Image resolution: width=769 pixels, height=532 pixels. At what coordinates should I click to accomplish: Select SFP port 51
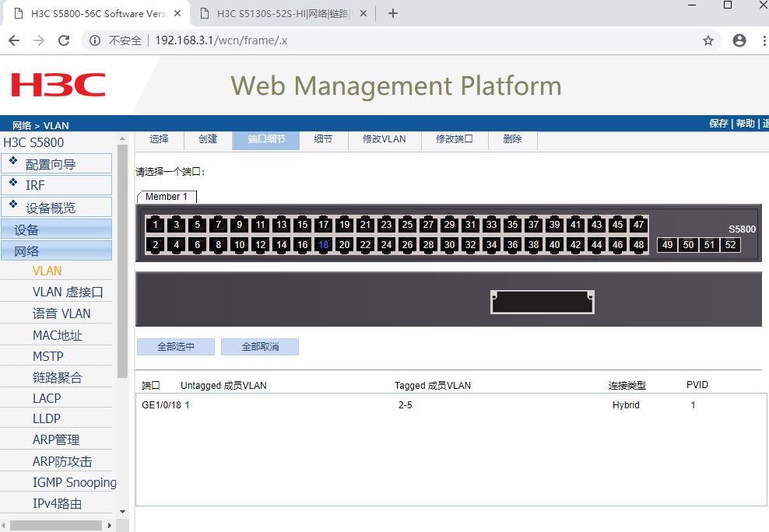(709, 244)
